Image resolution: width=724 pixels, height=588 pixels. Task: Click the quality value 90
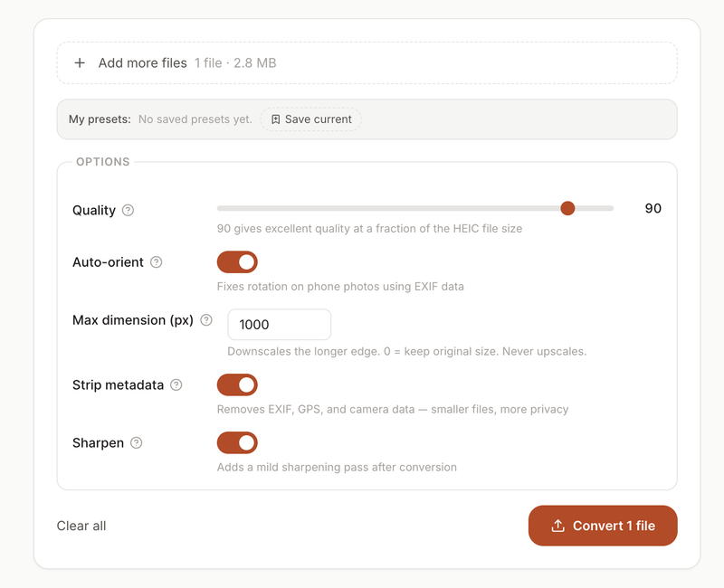[x=653, y=209]
